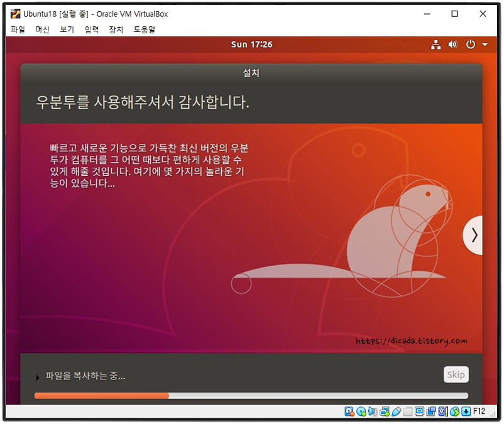Screen dimensions: 504x424
Task: Open the audio settings status icon
Action: click(373, 411)
